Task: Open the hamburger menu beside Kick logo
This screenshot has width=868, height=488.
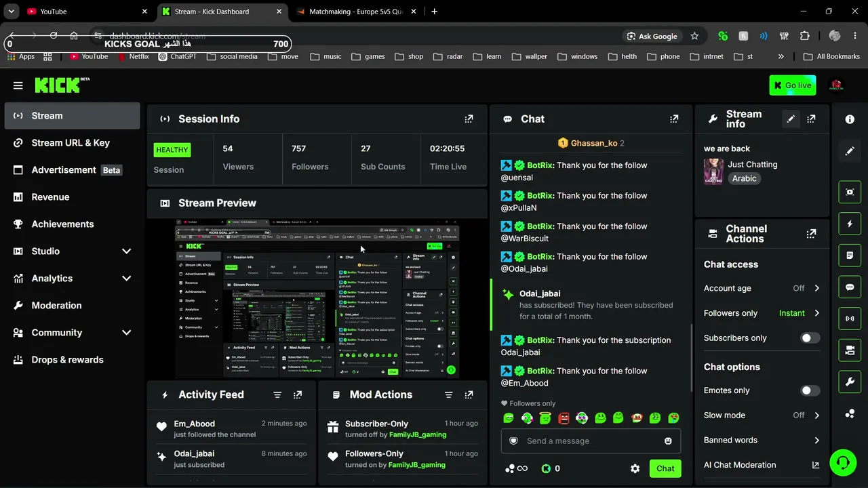Action: click(18, 85)
